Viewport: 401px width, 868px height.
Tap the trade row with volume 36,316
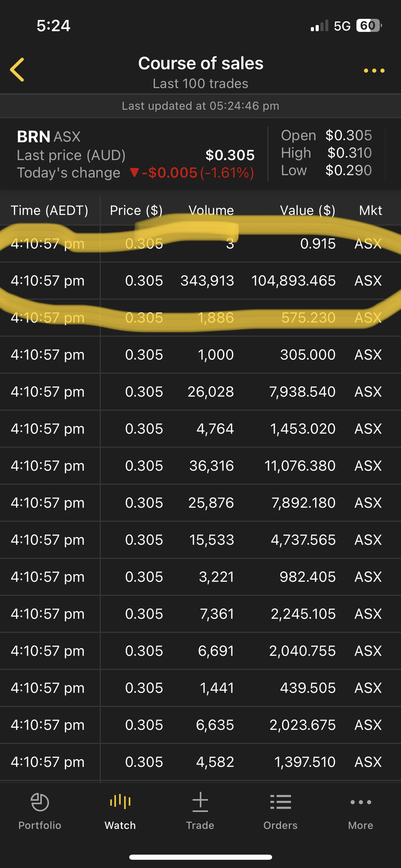point(200,466)
